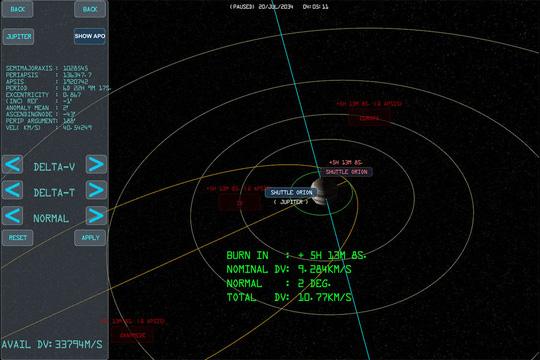Click the right BACK button

90,9
